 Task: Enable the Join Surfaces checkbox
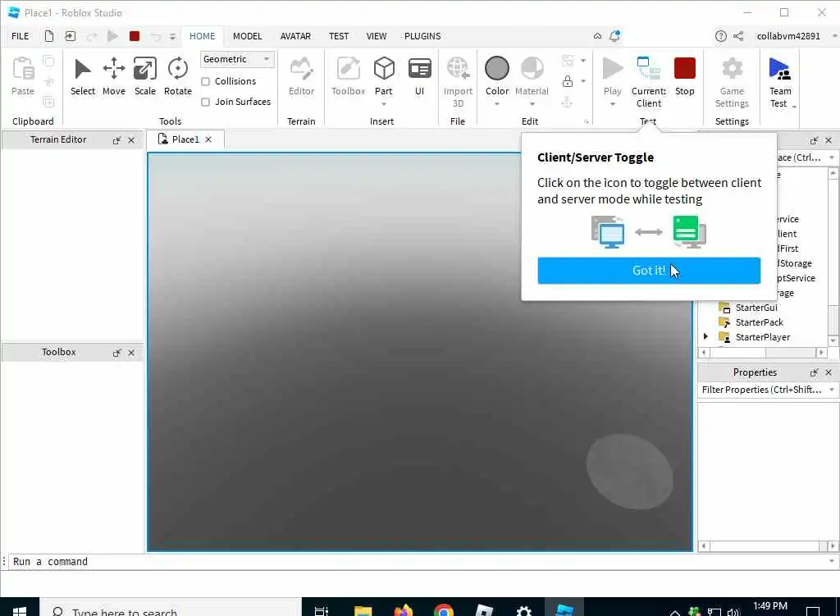205,102
